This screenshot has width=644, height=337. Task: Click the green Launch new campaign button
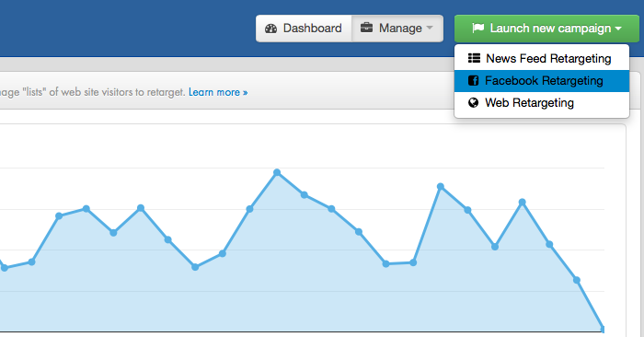[x=546, y=29]
